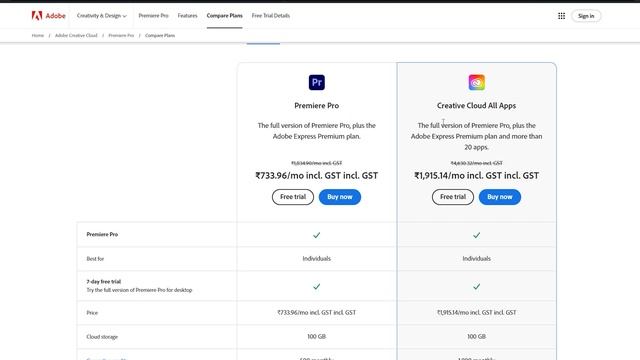640x360 pixels.
Task: Click the Best for row label
Action: click(x=95, y=259)
